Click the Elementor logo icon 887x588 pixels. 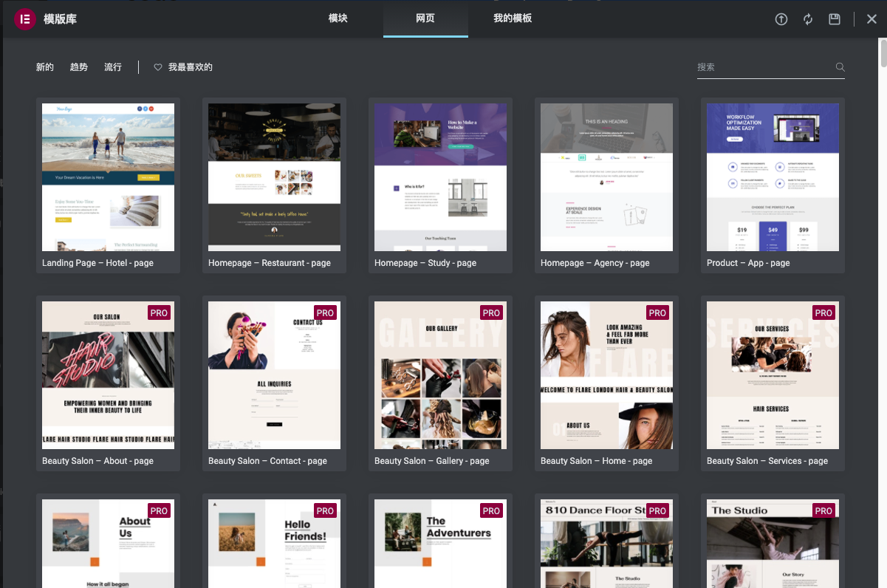(25, 19)
